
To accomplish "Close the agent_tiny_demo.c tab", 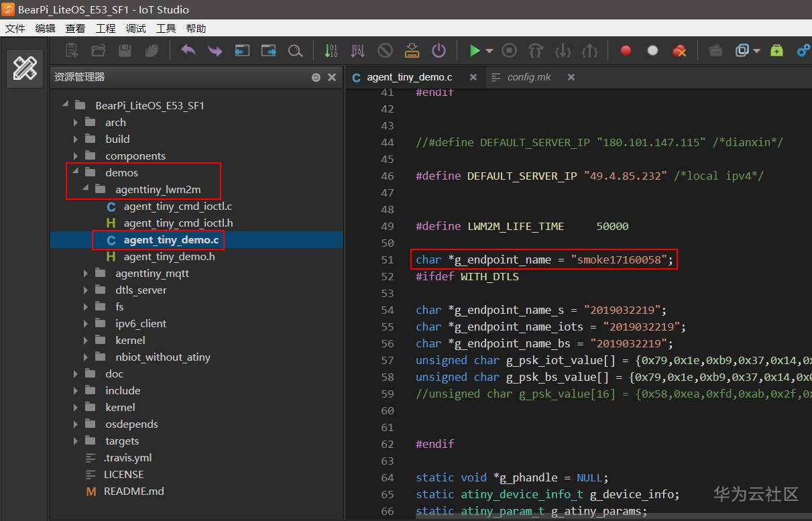I will (x=473, y=77).
